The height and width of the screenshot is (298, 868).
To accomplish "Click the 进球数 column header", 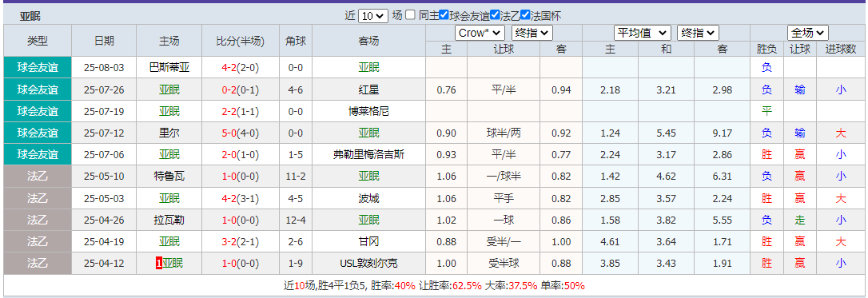I will tap(842, 49).
